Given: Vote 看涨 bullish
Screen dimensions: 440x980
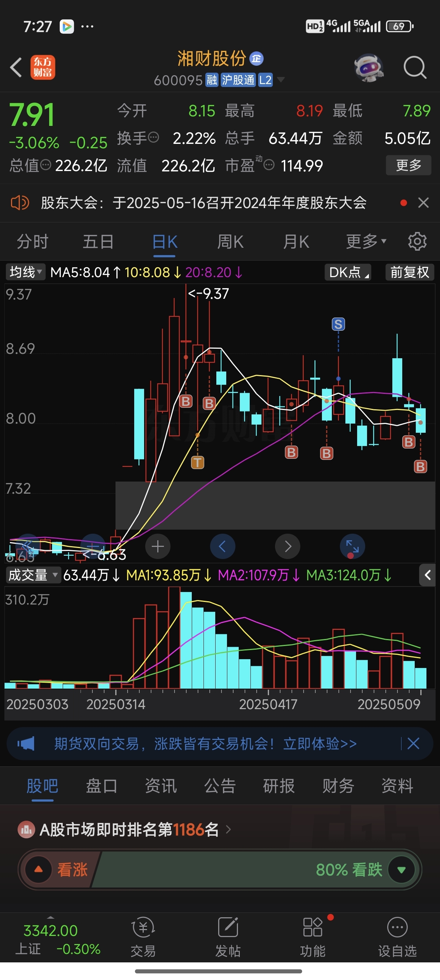Looking at the screenshot, I should tap(57, 870).
